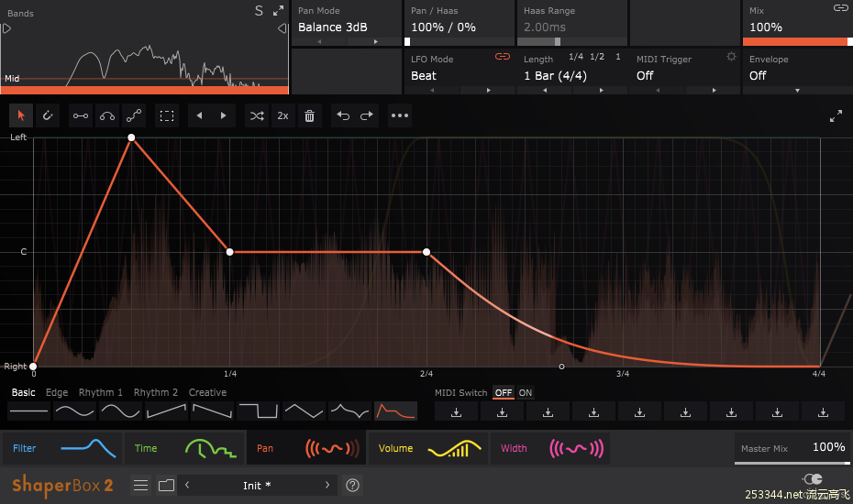
Task: Select the square pulse wave preset
Action: click(x=259, y=411)
